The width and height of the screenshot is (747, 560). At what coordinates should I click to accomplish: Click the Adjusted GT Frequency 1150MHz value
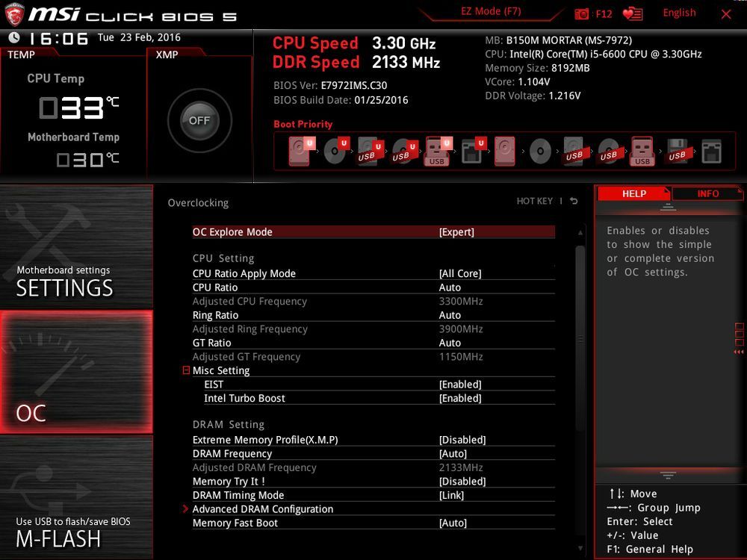(461, 357)
